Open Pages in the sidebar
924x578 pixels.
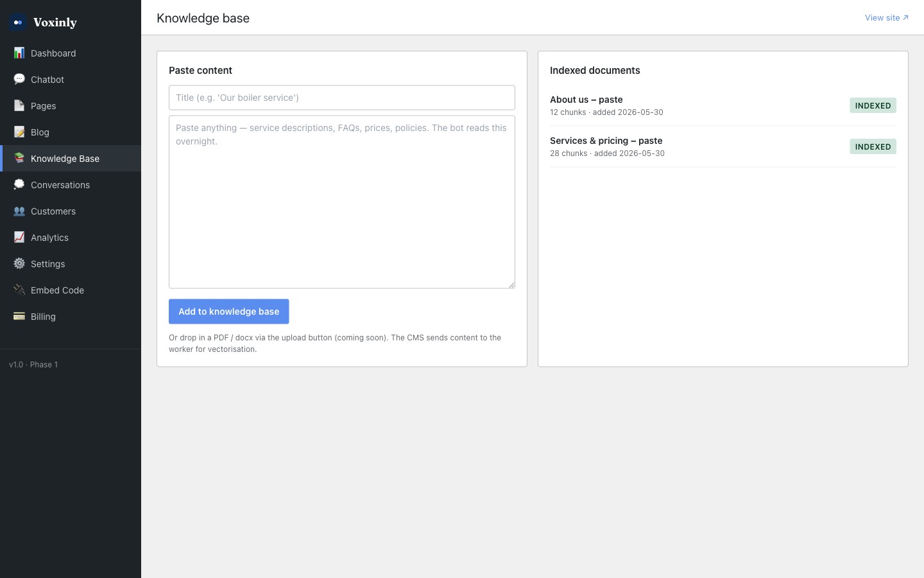(x=71, y=106)
